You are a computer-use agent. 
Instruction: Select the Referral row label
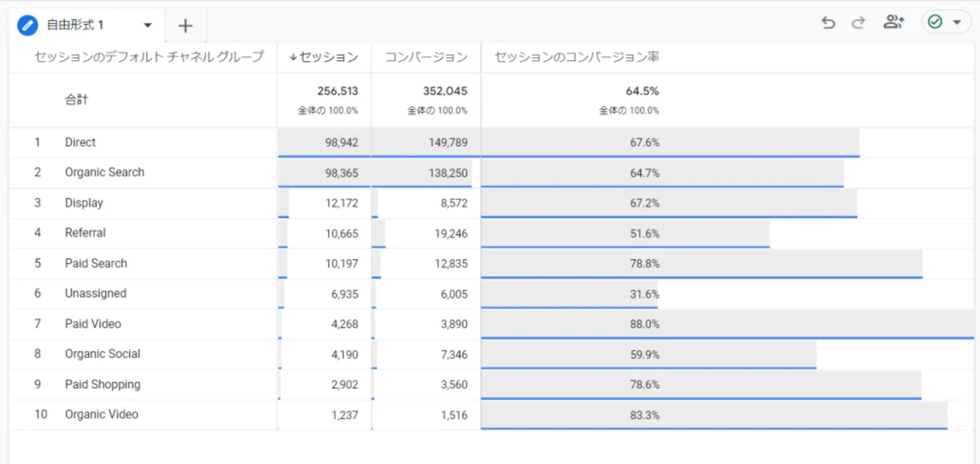[85, 233]
